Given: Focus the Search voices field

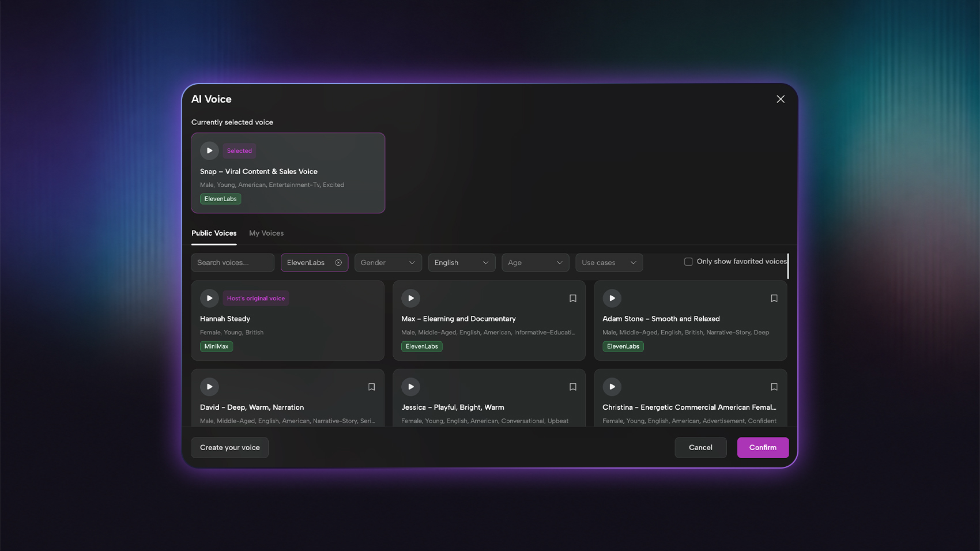Looking at the screenshot, I should [233, 263].
